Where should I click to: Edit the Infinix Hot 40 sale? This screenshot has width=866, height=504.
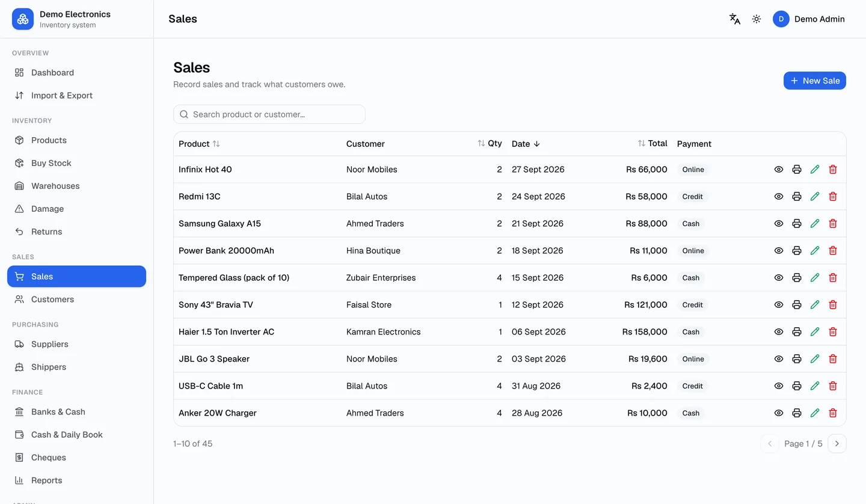pos(815,170)
